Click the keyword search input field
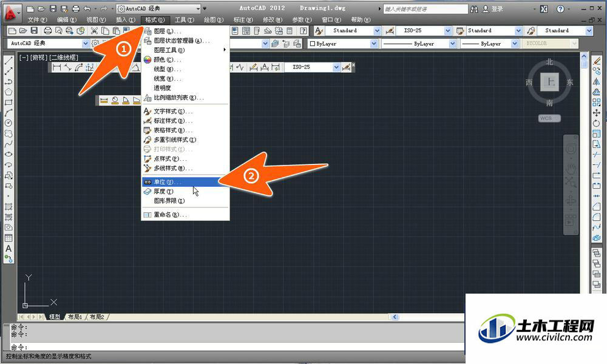This screenshot has width=607, height=364. point(426,9)
